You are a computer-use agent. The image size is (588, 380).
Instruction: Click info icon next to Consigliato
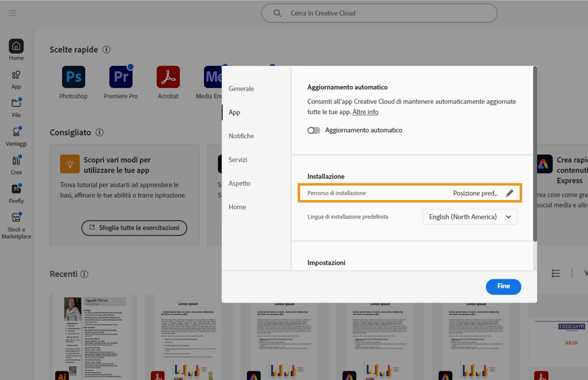[x=99, y=132]
